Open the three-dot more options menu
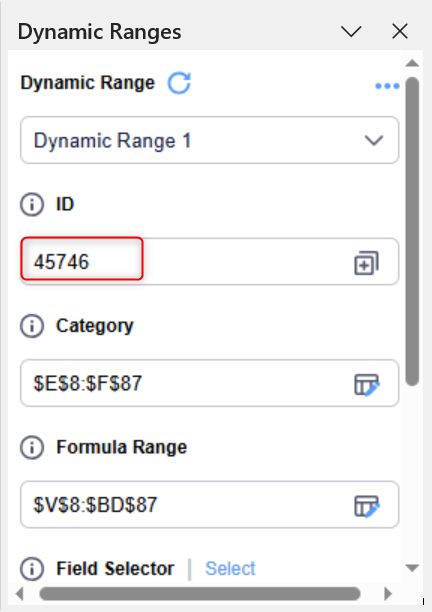The height and width of the screenshot is (612, 432). [387, 86]
